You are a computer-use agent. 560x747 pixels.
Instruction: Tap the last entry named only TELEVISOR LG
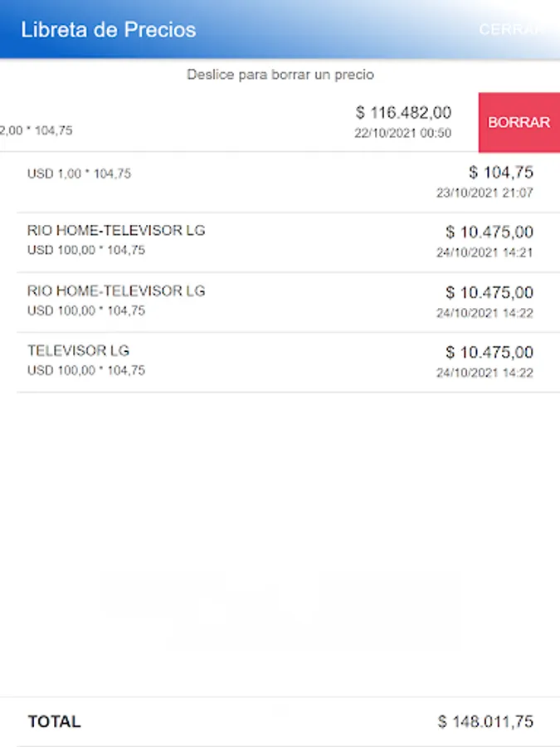click(78, 350)
